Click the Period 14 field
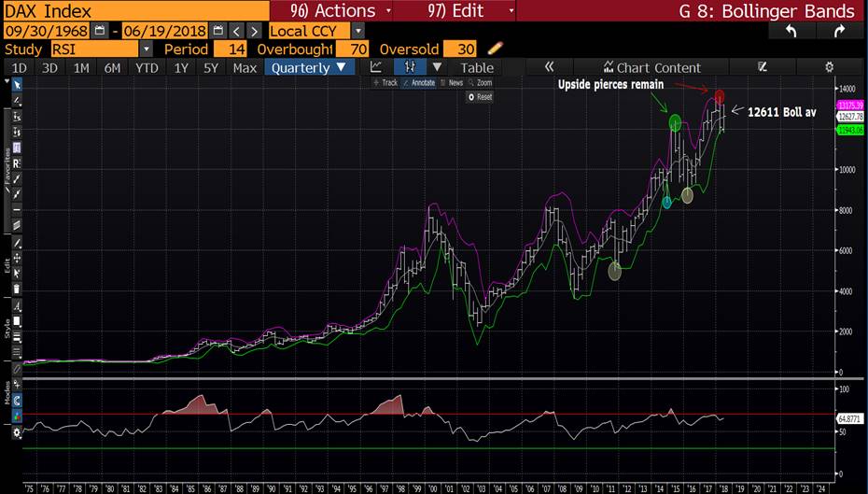 click(x=231, y=49)
